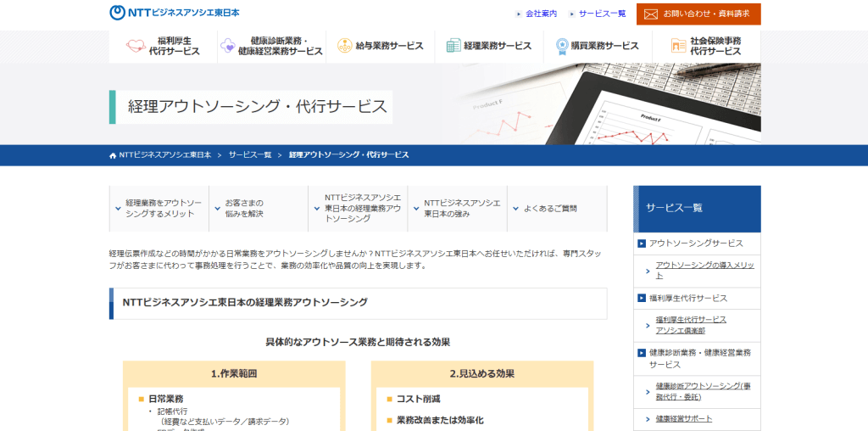Image resolution: width=868 pixels, height=431 pixels.
Task: Open 会社案内 in the top header
Action: [540, 14]
